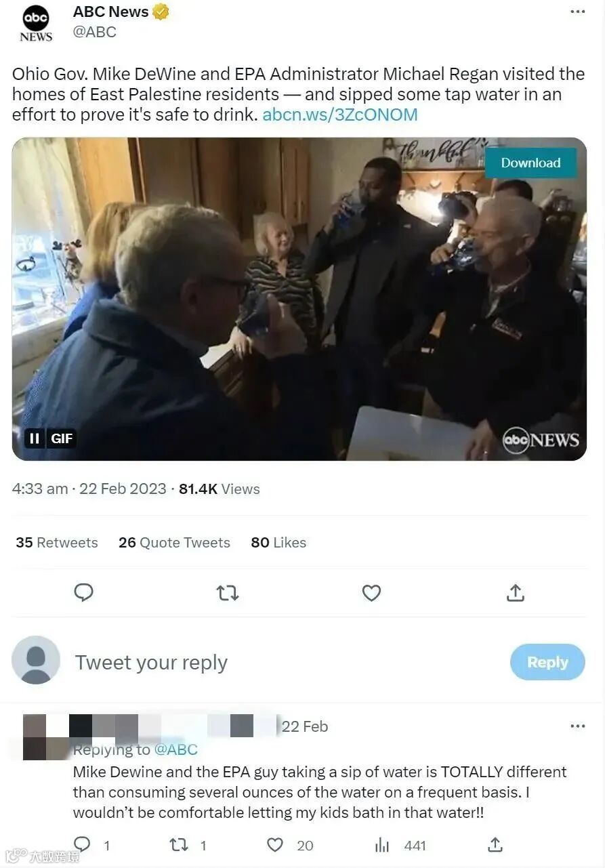Like the ABC News tweet with heart icon

pos(371,594)
